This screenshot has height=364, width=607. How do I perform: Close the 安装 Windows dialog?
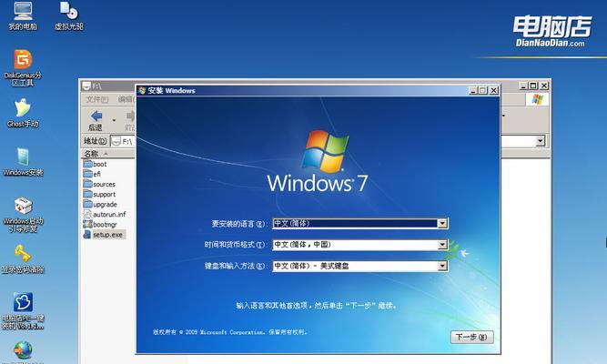(x=493, y=90)
